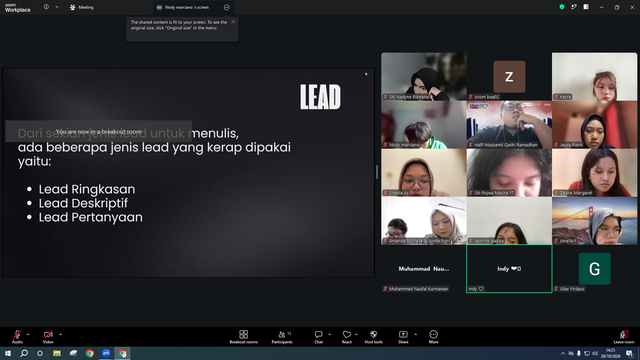
Task: Open the Chat panel
Action: pos(318,337)
